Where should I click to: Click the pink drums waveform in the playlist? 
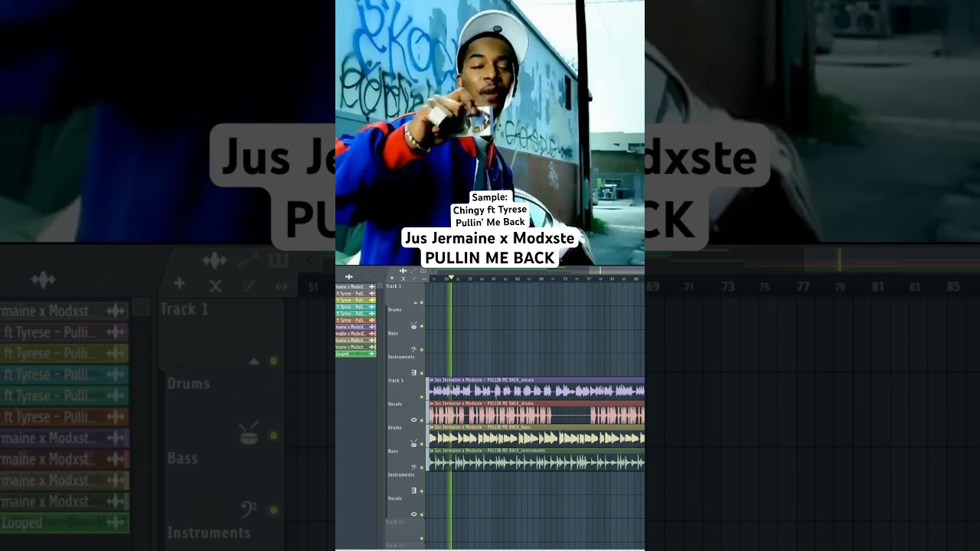[x=536, y=416]
